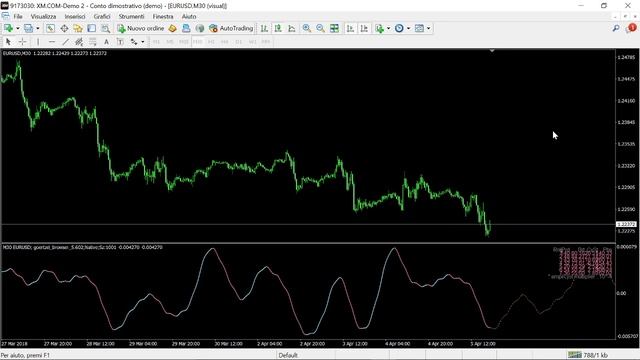Image resolution: width=640 pixels, height=360 pixels.
Task: Show the Market Watch window
Action: [50, 28]
